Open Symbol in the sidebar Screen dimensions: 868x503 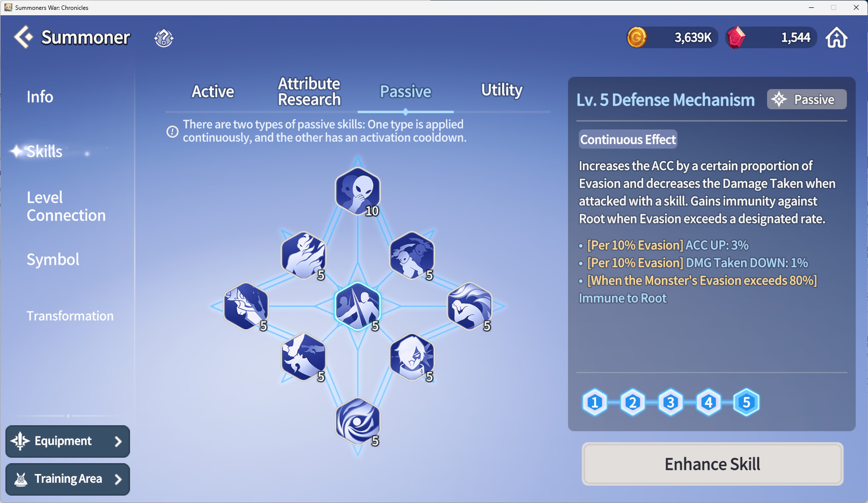click(53, 259)
